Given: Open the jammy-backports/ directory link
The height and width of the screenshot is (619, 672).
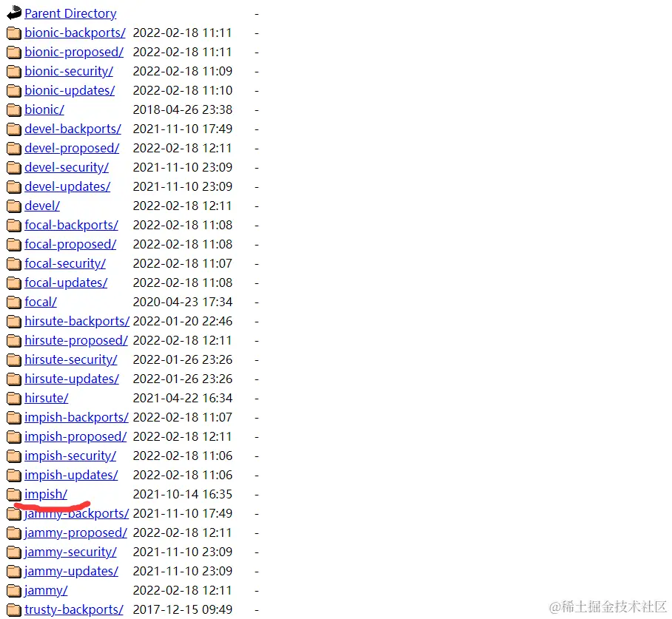Looking at the screenshot, I should tap(77, 514).
